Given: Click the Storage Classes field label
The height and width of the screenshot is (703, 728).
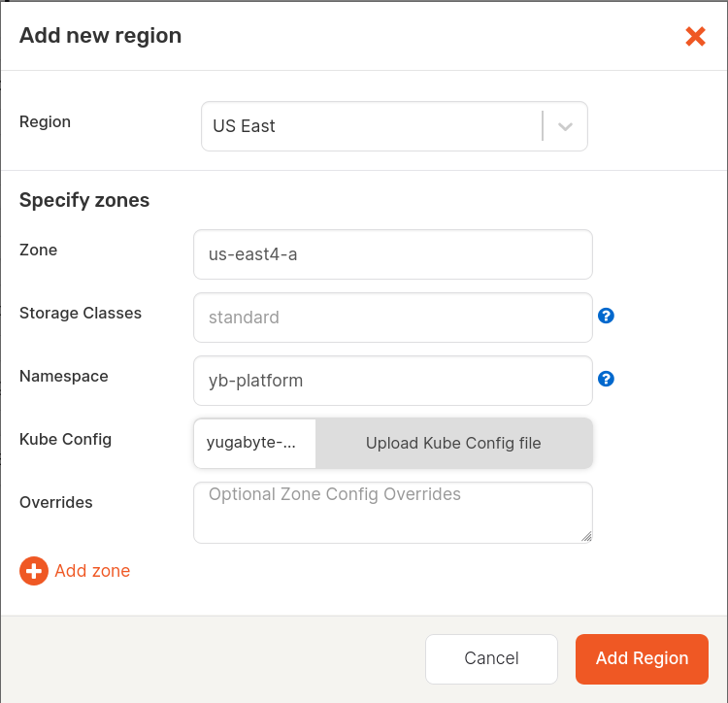Looking at the screenshot, I should (81, 313).
